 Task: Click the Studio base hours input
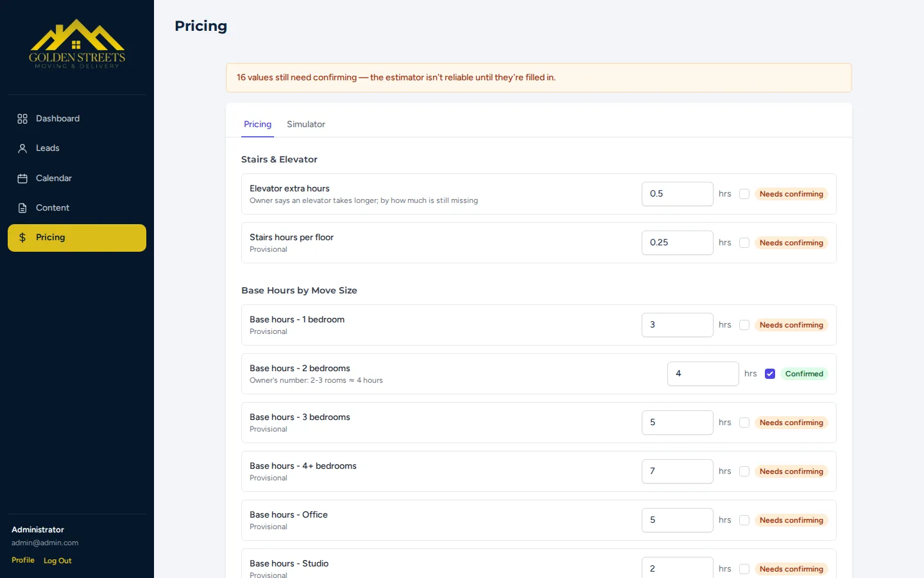pyautogui.click(x=678, y=568)
